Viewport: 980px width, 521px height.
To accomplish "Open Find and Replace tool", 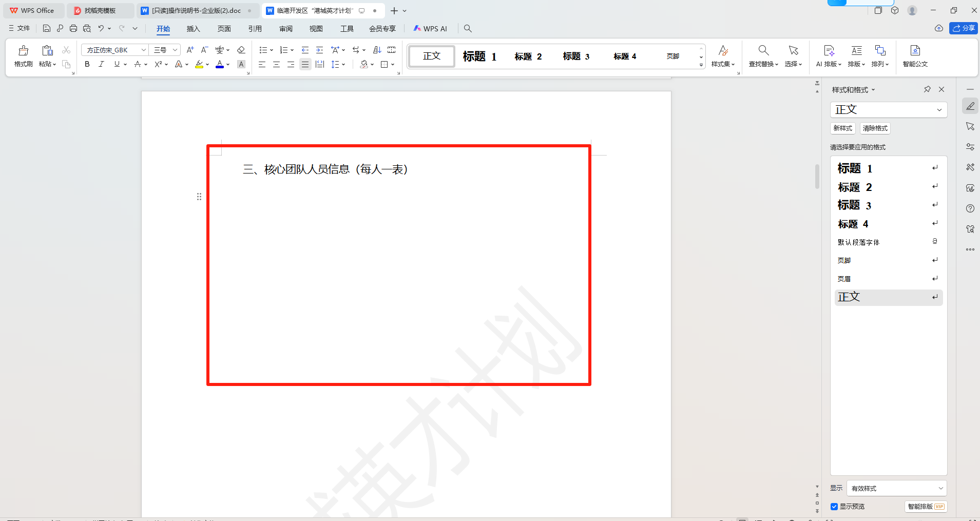I will [763, 55].
